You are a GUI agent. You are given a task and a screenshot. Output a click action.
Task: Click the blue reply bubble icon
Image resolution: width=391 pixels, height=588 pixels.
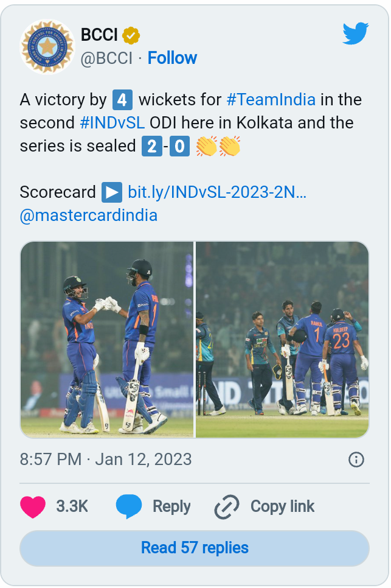[x=129, y=506]
